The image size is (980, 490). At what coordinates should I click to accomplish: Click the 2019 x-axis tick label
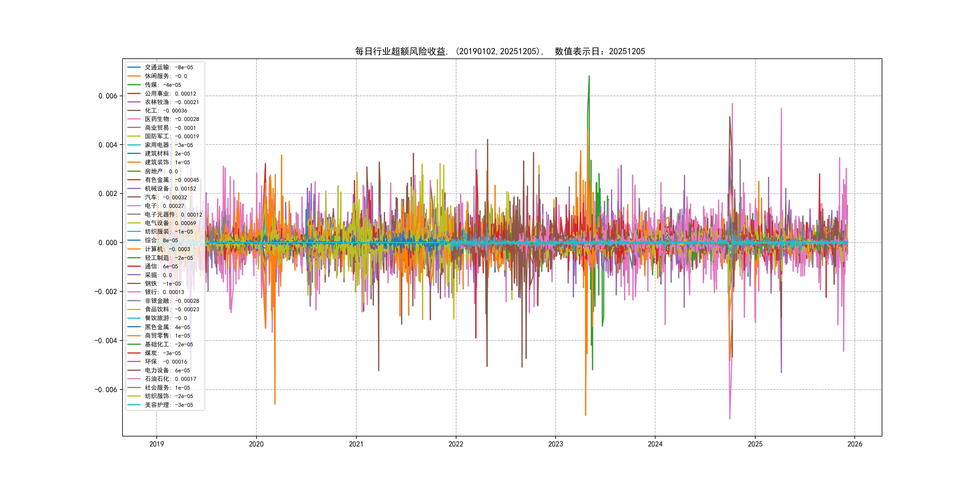pos(156,444)
